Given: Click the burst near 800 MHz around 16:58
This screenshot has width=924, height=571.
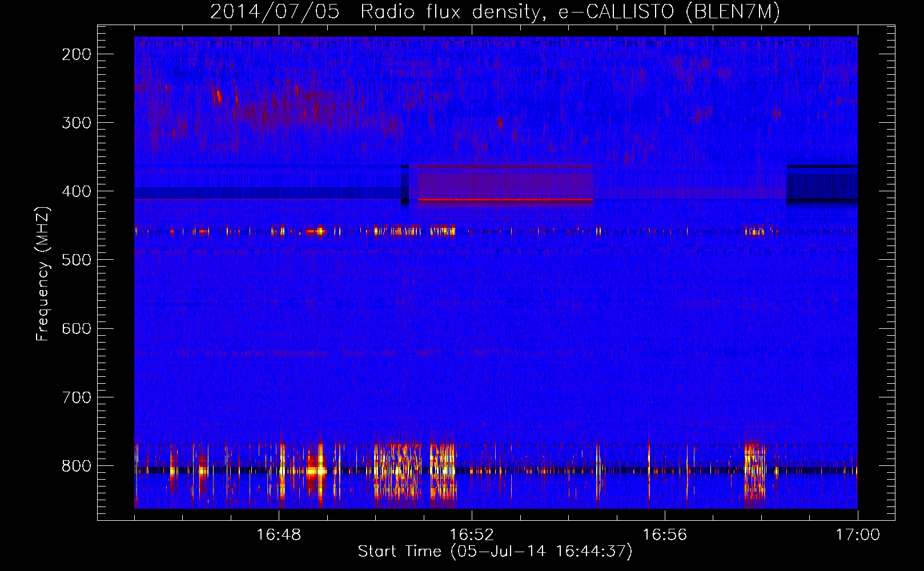Looking at the screenshot, I should click(x=755, y=473).
